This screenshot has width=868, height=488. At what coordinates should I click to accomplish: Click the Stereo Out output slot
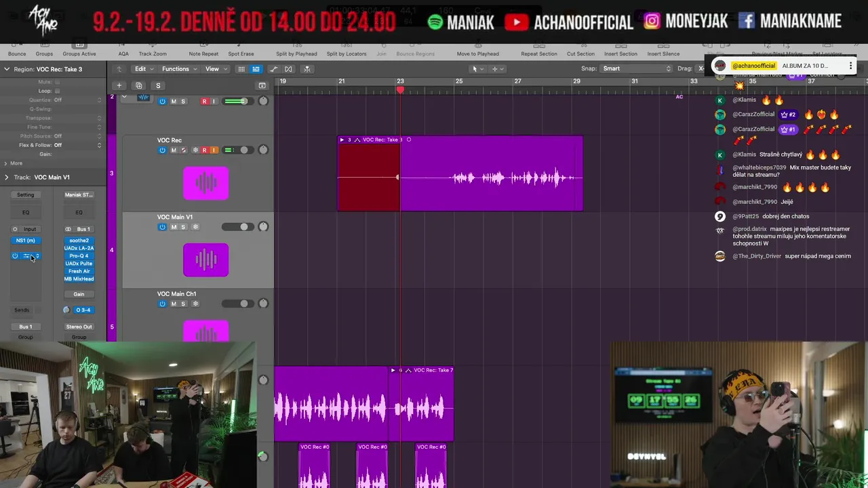tap(79, 327)
